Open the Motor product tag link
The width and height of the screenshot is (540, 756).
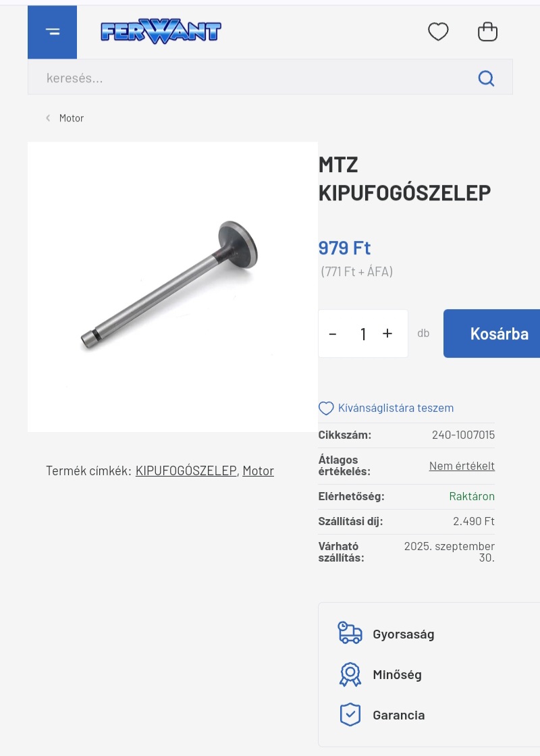tap(258, 470)
